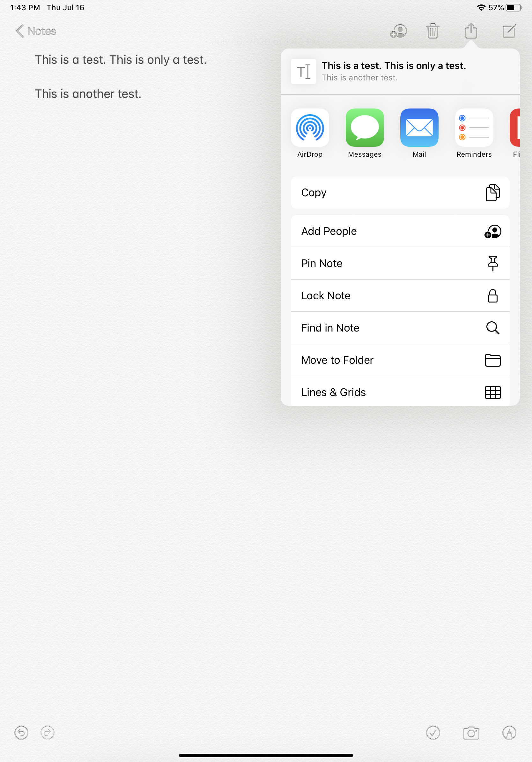Open the Markup pen tool
This screenshot has height=762, width=532.
(509, 733)
